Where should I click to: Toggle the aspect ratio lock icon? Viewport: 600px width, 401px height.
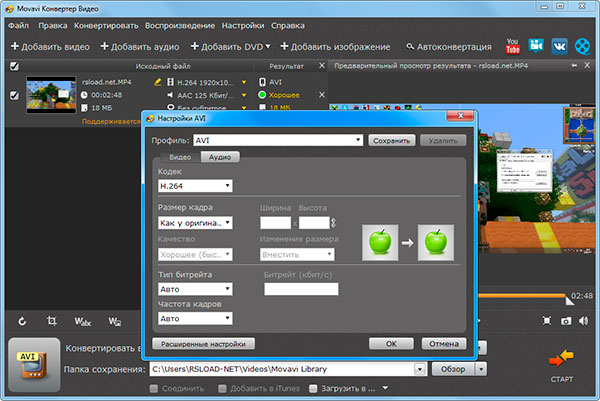333,223
